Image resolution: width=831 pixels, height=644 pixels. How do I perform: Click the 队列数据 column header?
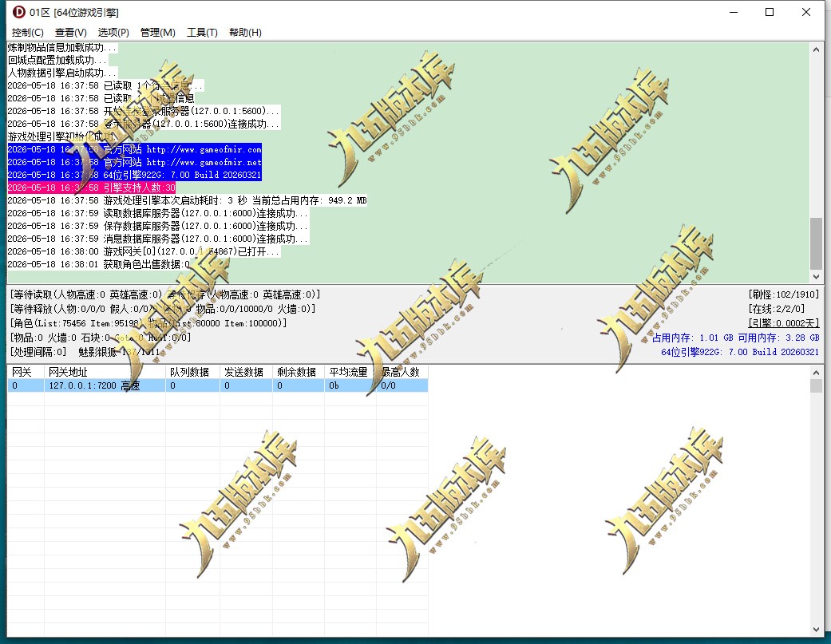192,372
